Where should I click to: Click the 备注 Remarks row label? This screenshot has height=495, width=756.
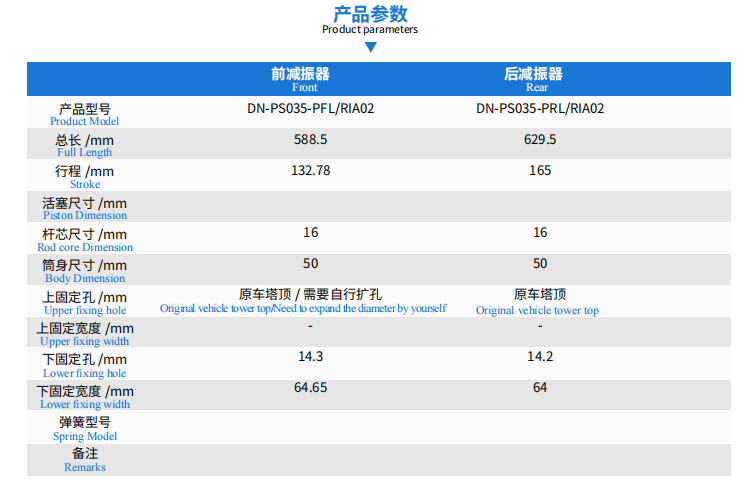(x=85, y=460)
